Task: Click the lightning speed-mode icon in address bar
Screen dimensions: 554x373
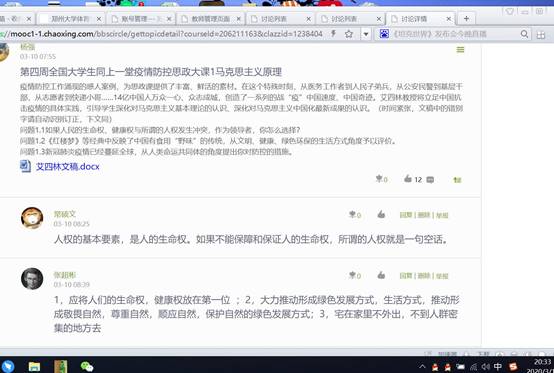Action: [x=333, y=34]
